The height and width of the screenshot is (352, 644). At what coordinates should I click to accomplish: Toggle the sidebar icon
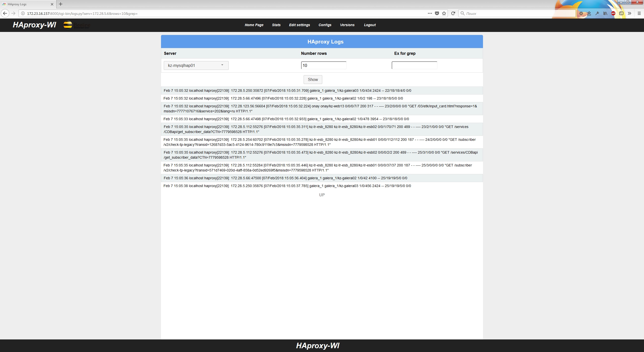tap(621, 13)
